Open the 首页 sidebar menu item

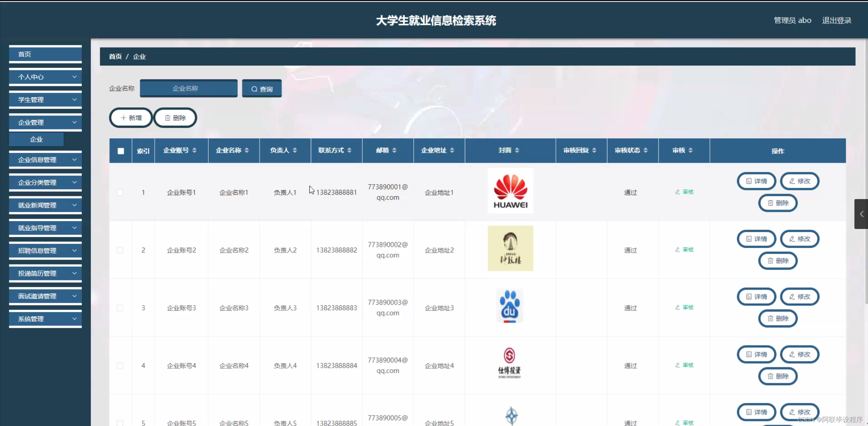45,54
